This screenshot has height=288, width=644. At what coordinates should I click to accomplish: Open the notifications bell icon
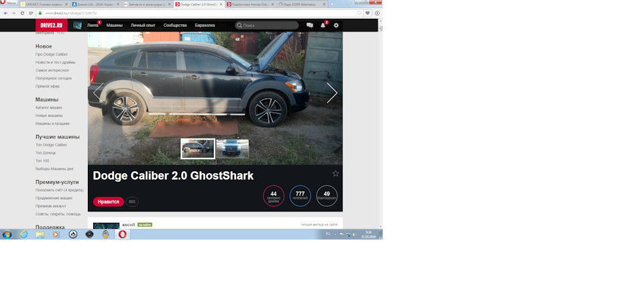tap(323, 26)
